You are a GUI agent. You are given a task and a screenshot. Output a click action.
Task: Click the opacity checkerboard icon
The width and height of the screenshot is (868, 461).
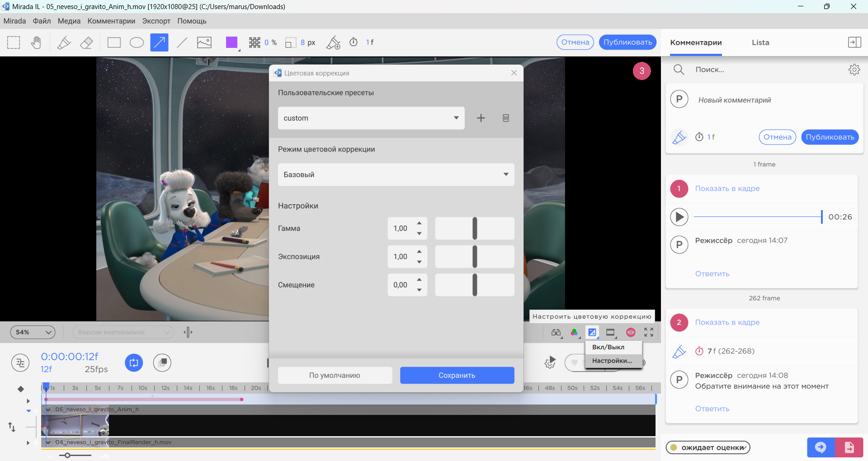255,42
